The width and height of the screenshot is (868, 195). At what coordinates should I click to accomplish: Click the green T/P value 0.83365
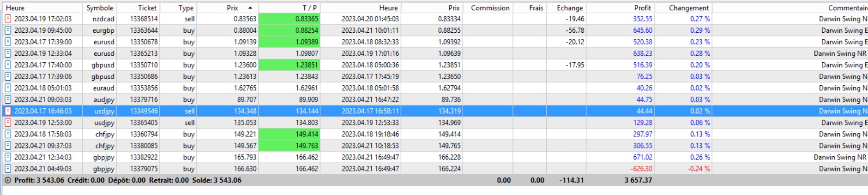click(289, 19)
